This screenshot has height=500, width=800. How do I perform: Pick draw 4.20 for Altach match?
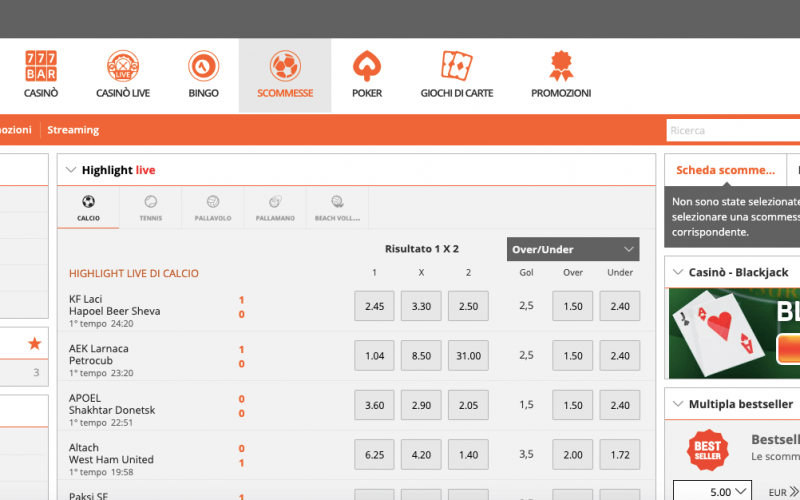[421, 455]
